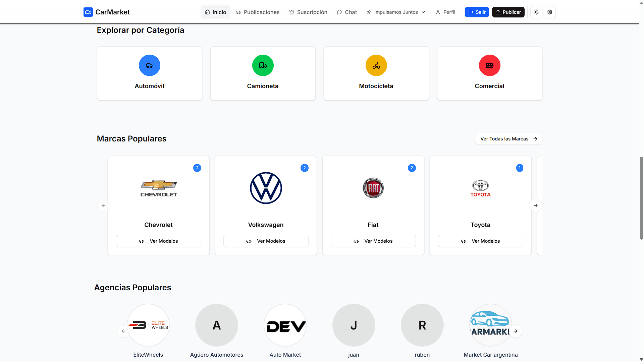Go to Publicaciones in navigation
Viewport: 644px width, 362px height.
[258, 12]
